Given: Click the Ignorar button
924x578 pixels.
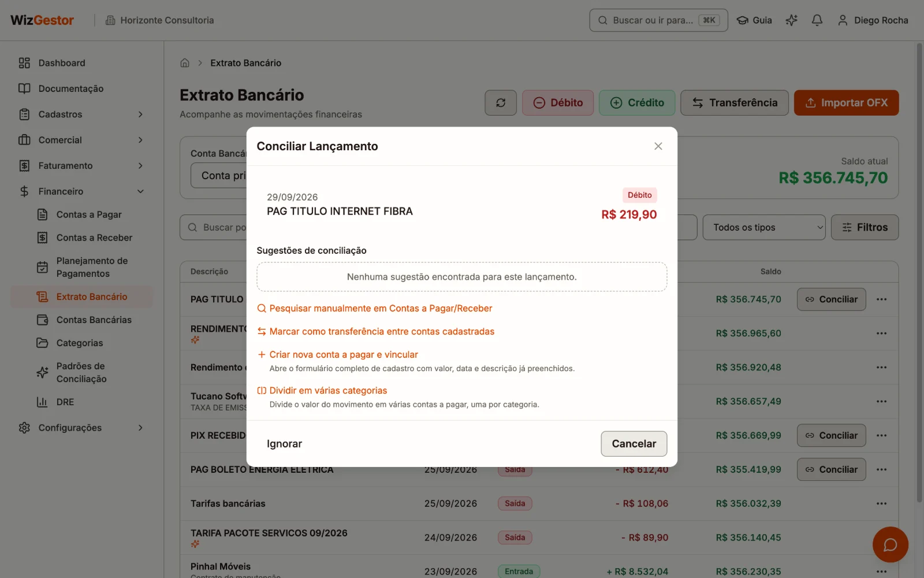Looking at the screenshot, I should pyautogui.click(x=284, y=444).
